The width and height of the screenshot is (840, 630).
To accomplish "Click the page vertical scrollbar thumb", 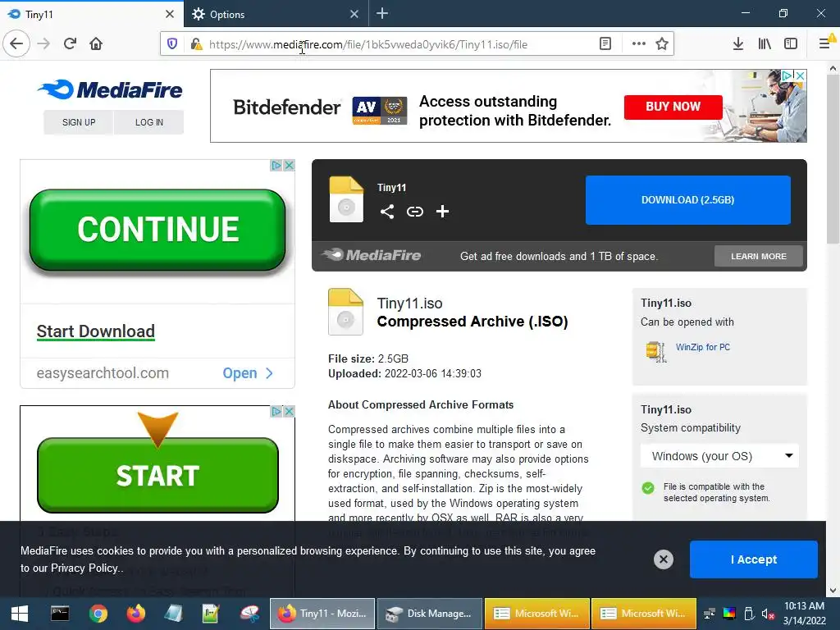I will click(x=833, y=161).
